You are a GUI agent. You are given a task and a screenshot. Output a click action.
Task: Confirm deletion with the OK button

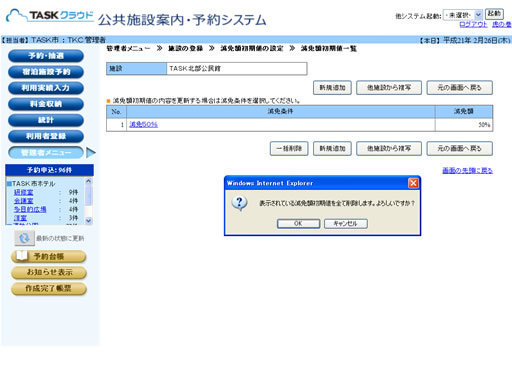[298, 223]
